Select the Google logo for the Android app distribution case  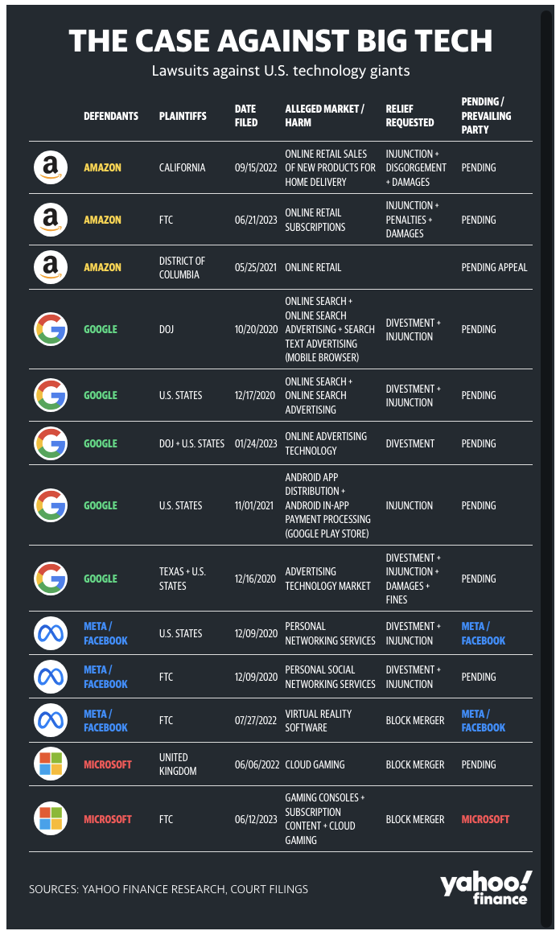point(51,505)
